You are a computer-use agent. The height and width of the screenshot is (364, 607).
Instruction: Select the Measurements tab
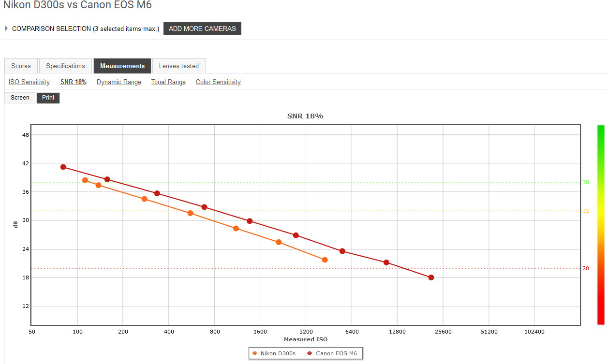[122, 66]
